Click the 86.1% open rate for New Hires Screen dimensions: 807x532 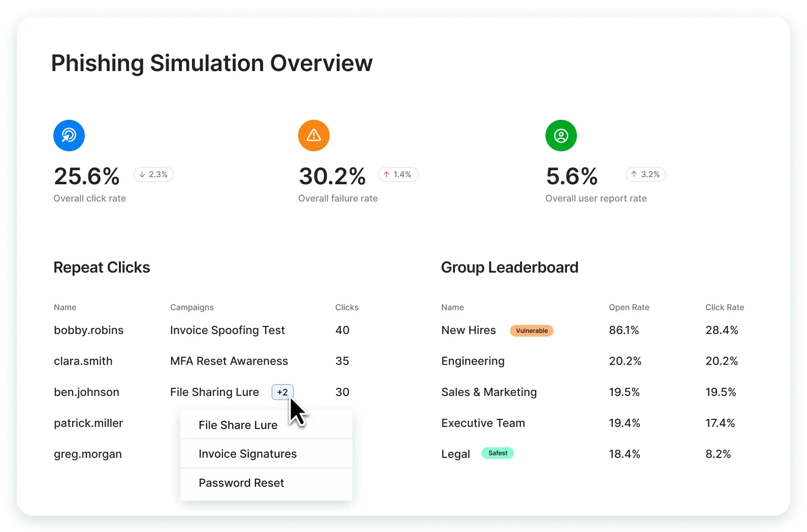pos(624,330)
